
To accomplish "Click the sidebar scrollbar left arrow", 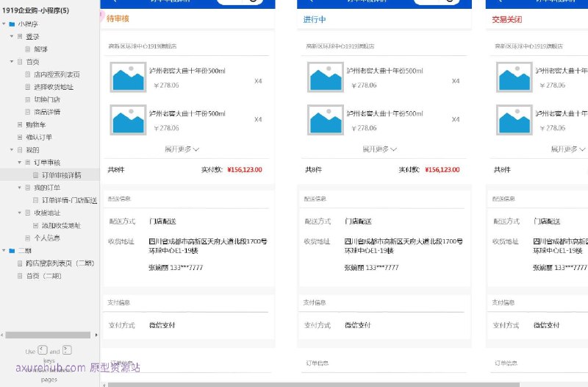I will [2, 335].
